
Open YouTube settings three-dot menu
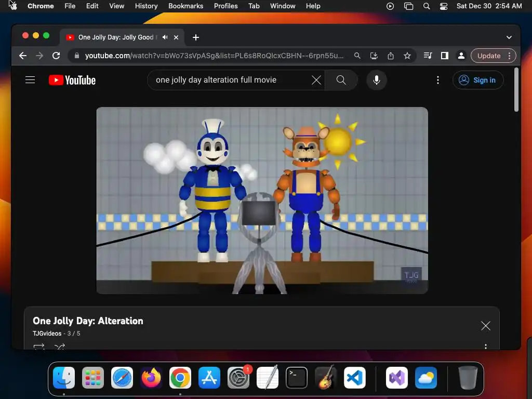[x=438, y=80]
